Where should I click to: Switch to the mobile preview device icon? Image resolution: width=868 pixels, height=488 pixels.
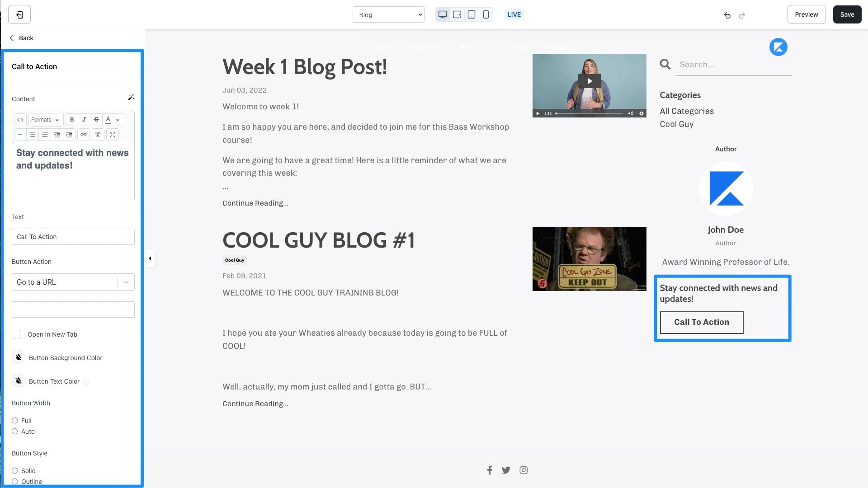(x=486, y=14)
